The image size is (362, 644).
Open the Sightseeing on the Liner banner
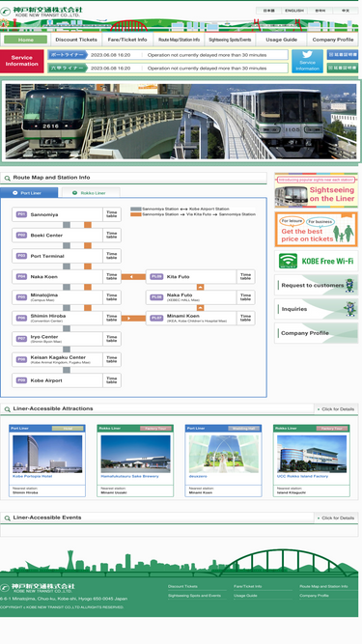click(x=316, y=190)
